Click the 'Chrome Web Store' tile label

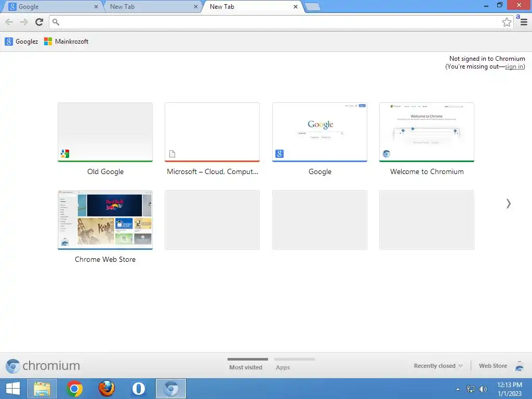[x=105, y=260]
